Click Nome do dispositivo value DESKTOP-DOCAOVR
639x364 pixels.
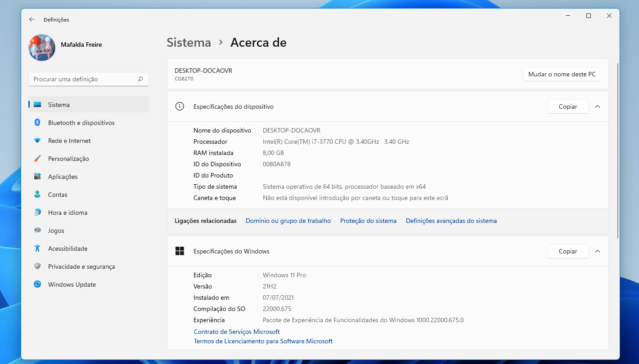click(x=292, y=130)
